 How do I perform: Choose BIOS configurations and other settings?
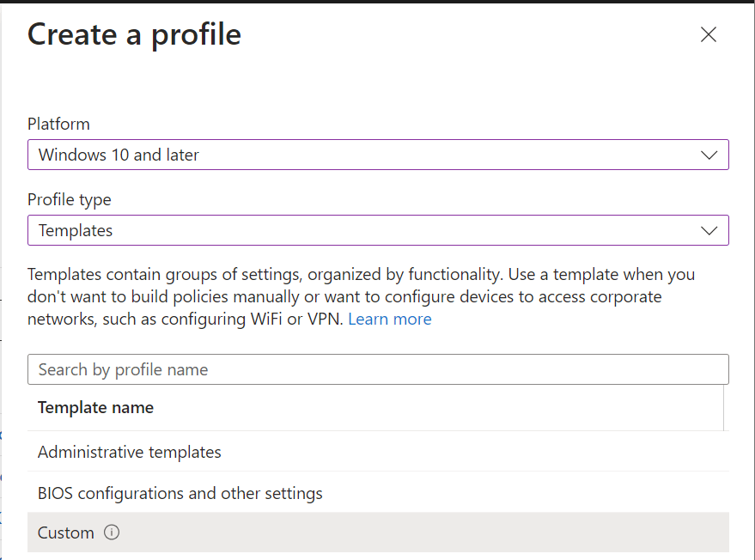(180, 494)
